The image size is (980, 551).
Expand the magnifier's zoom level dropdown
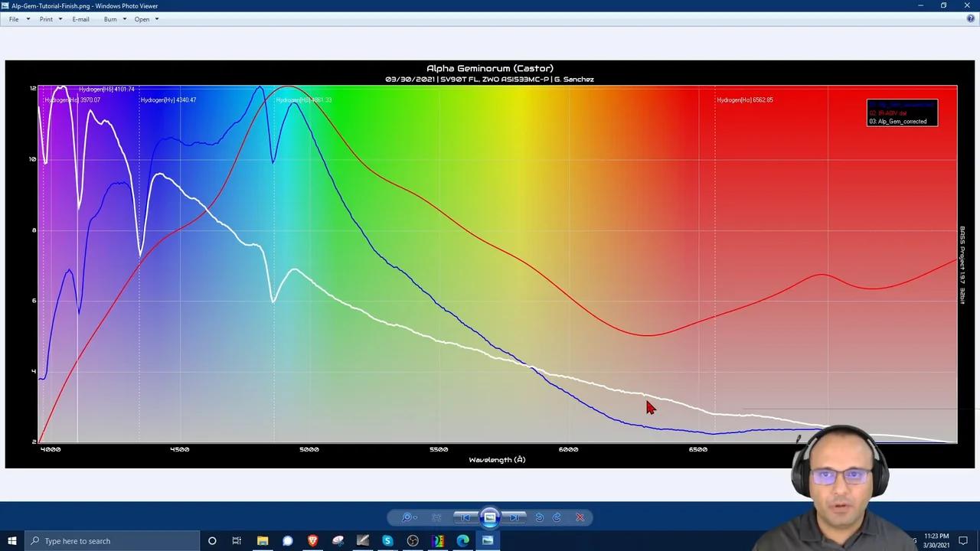point(416,517)
